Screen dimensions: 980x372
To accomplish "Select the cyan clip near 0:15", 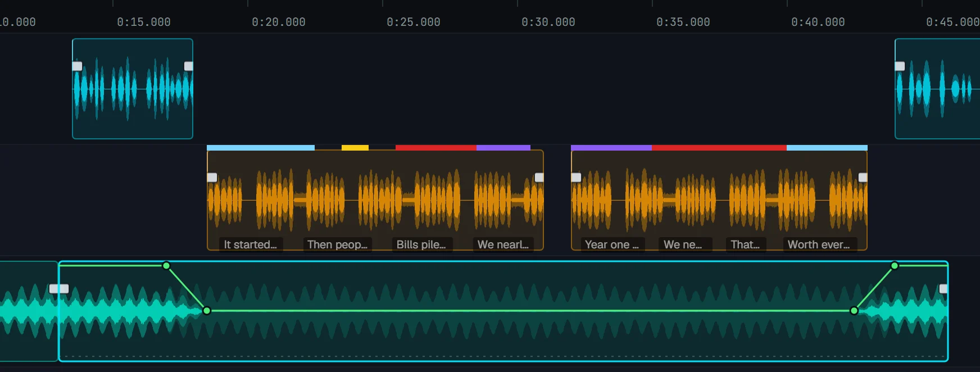I will [x=133, y=89].
